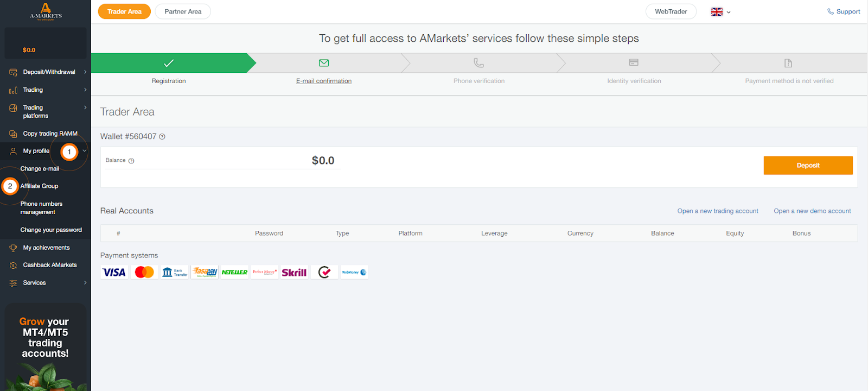The image size is (868, 391).
Task: Click the red checkmark payment logo
Action: pyautogui.click(x=324, y=272)
